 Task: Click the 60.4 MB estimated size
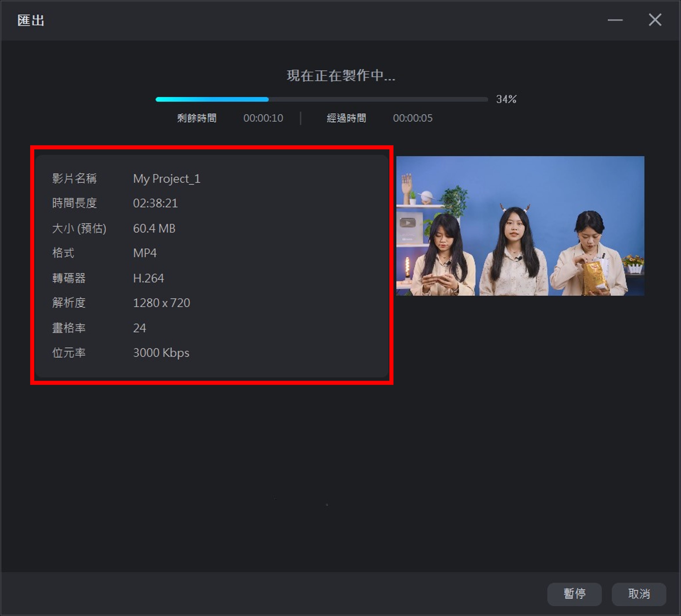pos(154,228)
